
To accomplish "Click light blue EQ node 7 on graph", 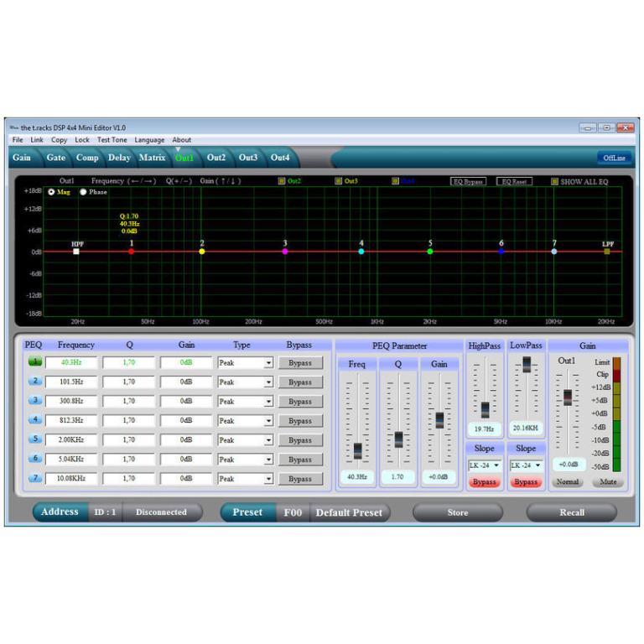I will [554, 252].
